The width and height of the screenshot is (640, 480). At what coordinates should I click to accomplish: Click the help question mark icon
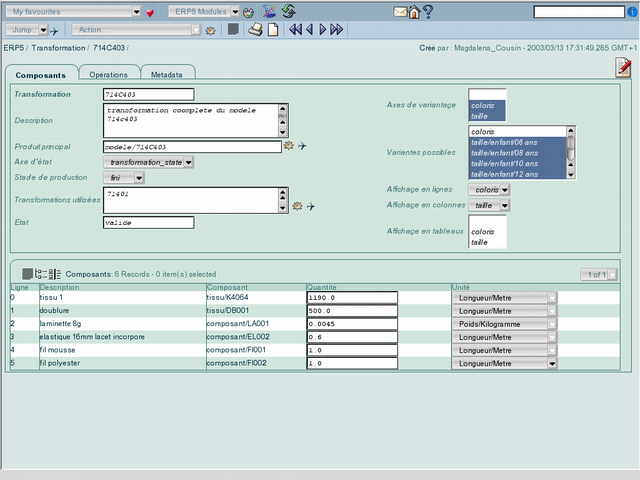(x=427, y=12)
